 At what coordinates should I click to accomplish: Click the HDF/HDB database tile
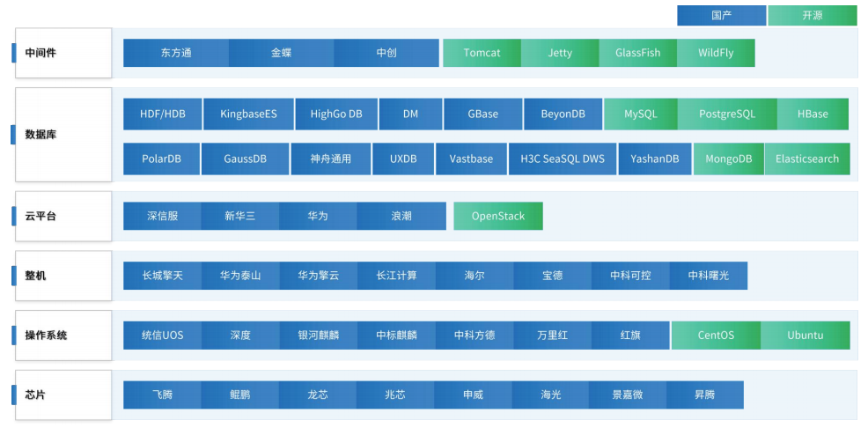click(x=163, y=114)
